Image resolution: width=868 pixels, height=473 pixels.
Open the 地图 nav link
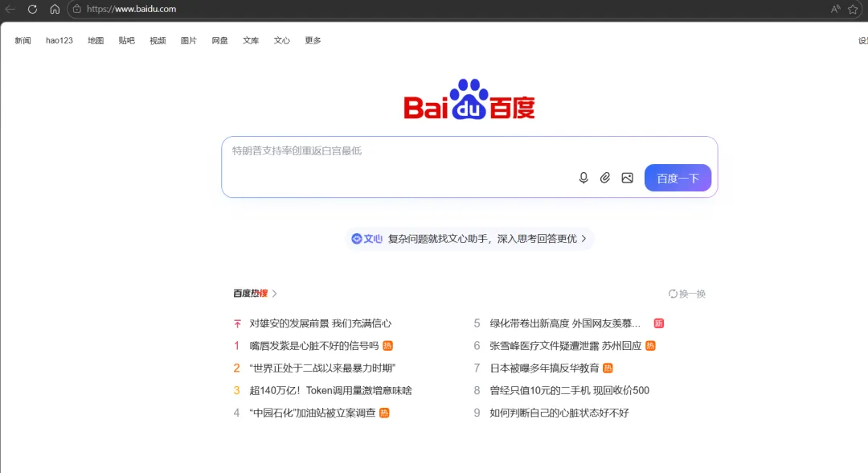click(96, 40)
